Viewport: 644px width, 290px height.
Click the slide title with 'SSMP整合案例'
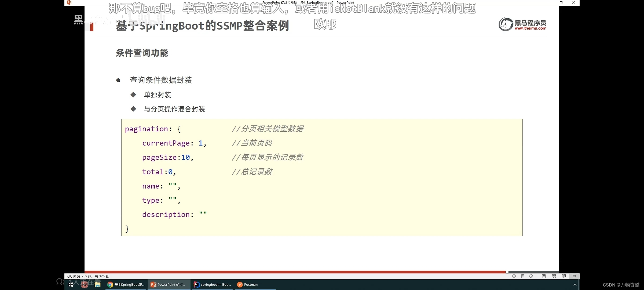click(x=203, y=26)
